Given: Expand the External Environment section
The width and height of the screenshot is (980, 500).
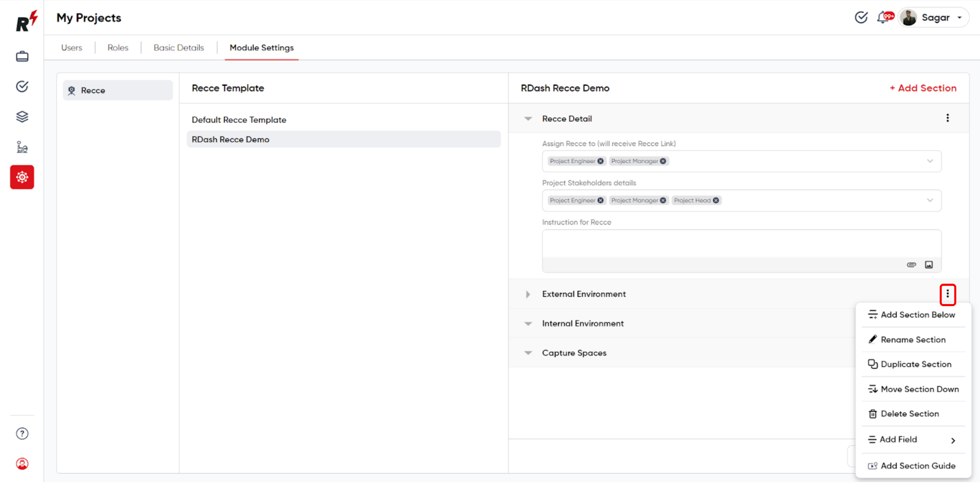Looking at the screenshot, I should click(528, 294).
